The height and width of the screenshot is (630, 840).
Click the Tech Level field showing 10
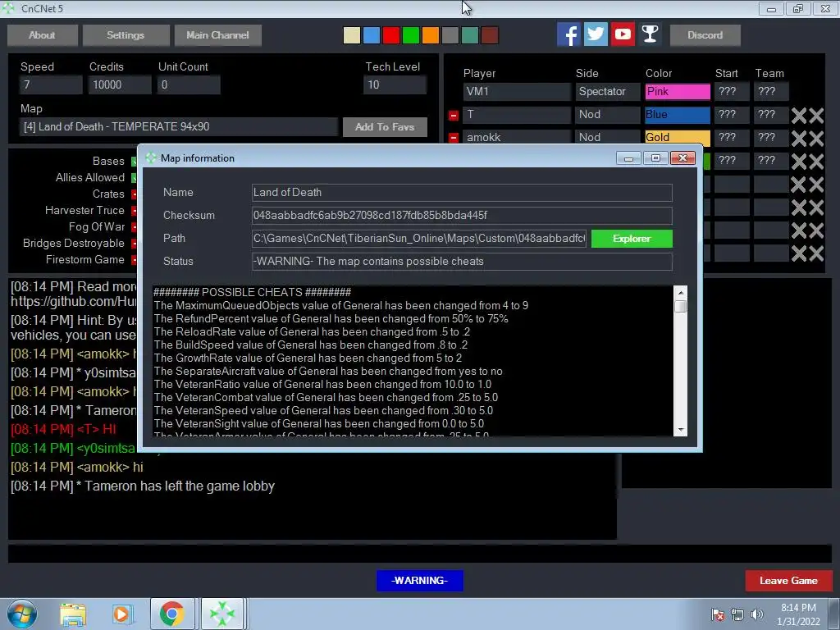tap(395, 84)
